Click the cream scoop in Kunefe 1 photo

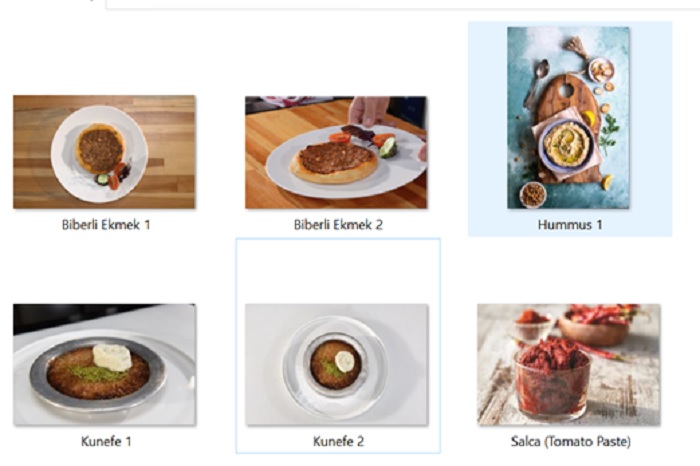coord(112,357)
